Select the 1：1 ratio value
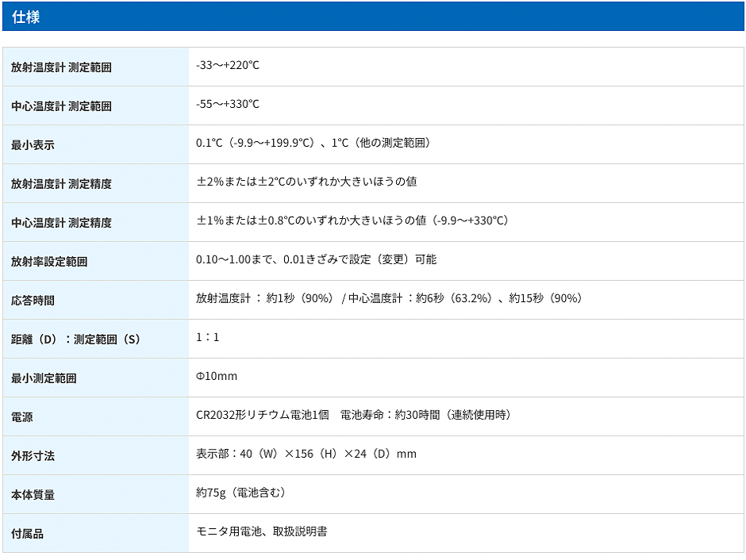 (208, 337)
